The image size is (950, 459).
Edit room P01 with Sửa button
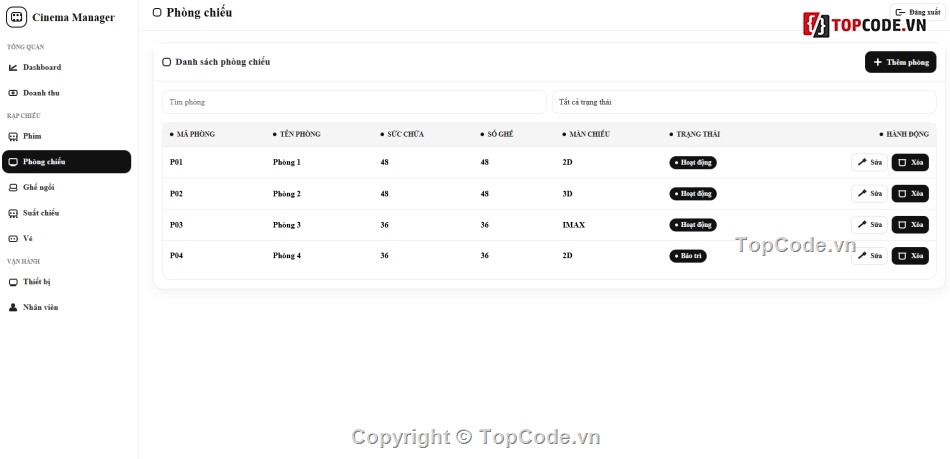click(869, 162)
